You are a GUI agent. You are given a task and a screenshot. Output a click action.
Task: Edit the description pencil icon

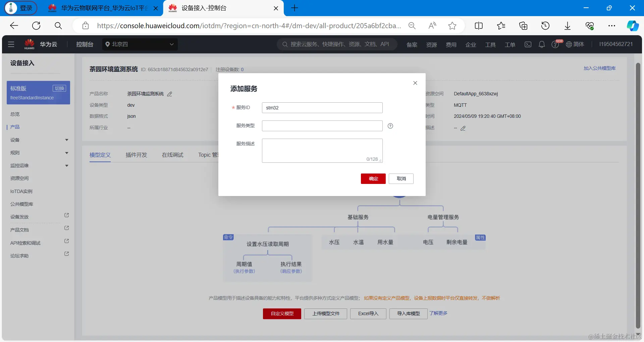pos(463,128)
